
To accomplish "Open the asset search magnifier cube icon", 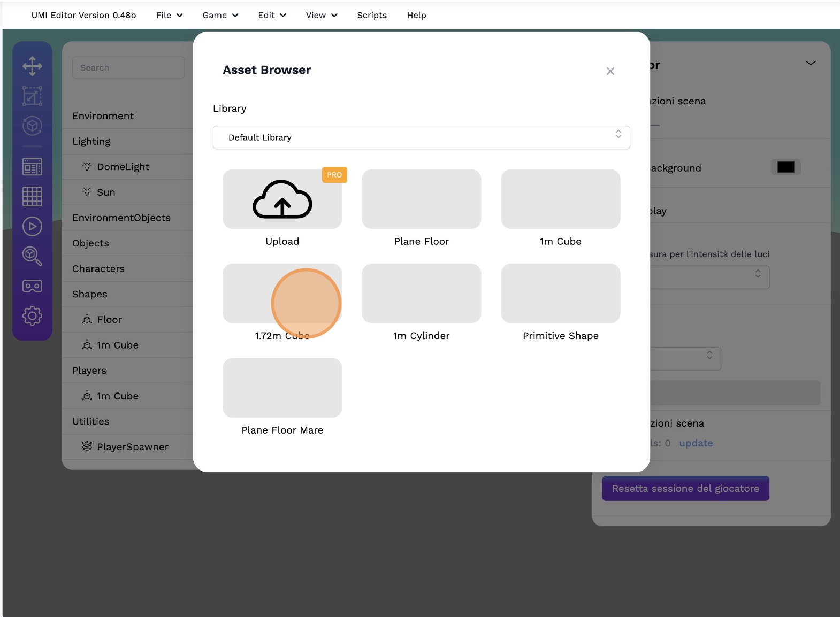I will 32,256.
